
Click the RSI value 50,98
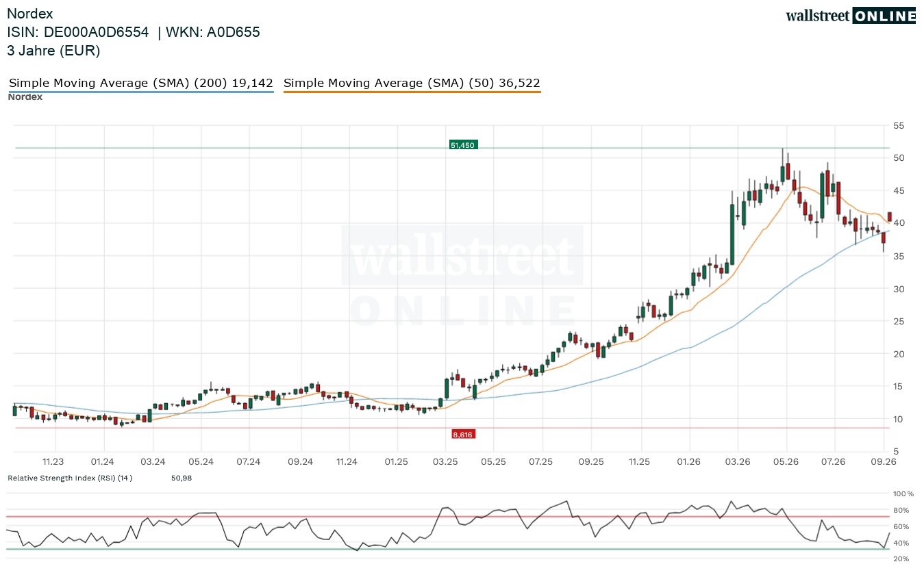click(x=182, y=478)
